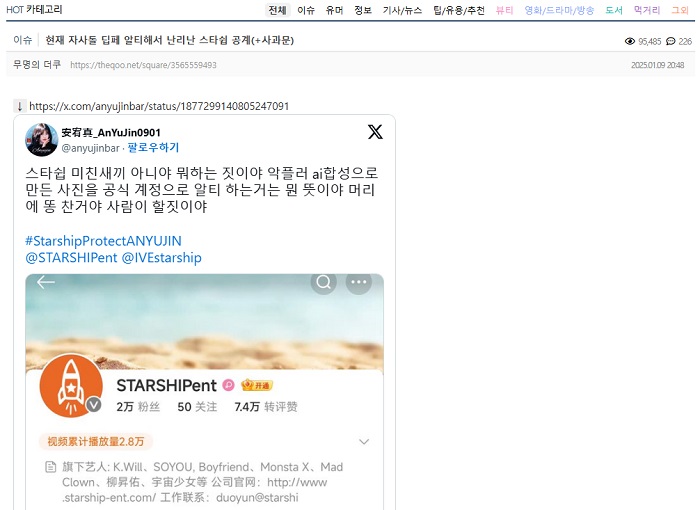Open the 영화/드라마/방송 category tab

coord(559,10)
